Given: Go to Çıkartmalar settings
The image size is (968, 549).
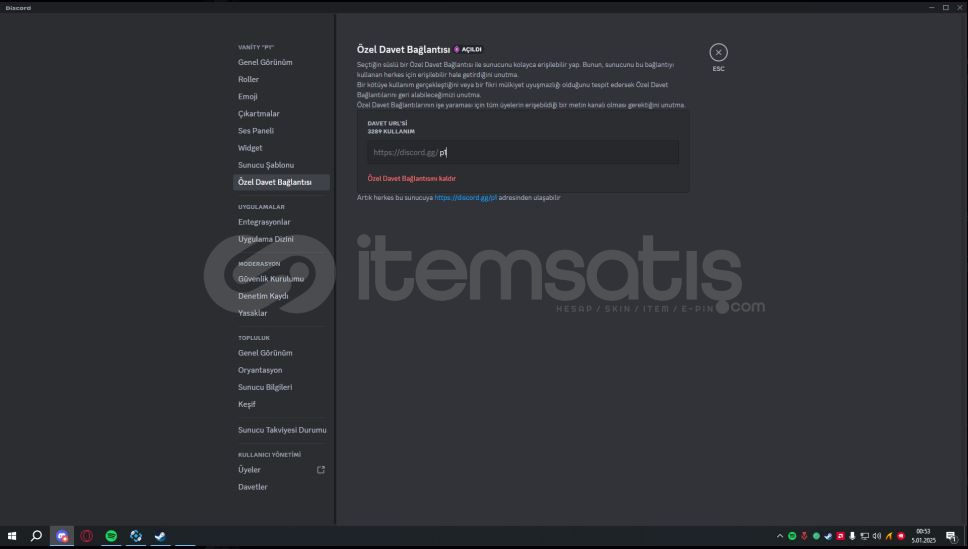Looking at the screenshot, I should [259, 114].
